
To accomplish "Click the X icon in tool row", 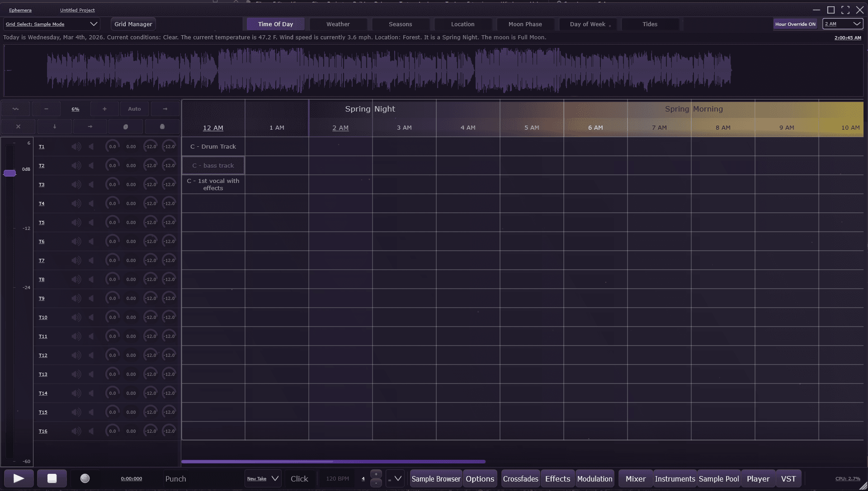I will click(x=18, y=127).
